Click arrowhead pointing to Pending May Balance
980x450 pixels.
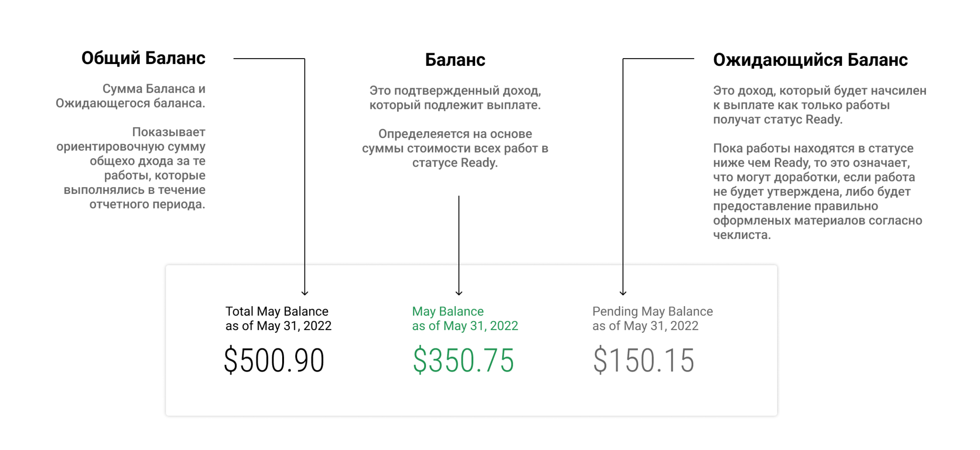623,293
